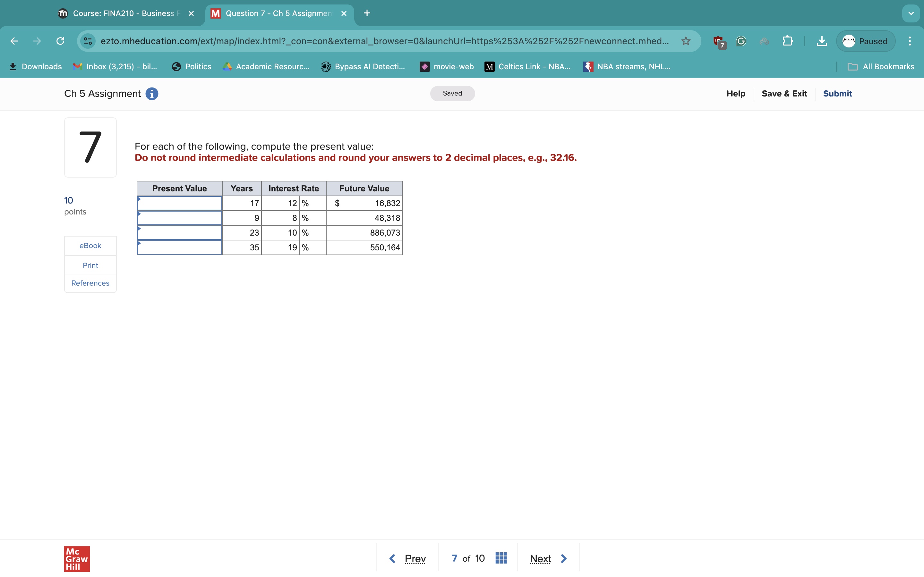Switch to the Course: FINA210 tab
This screenshot has width=924, height=577.
point(122,13)
